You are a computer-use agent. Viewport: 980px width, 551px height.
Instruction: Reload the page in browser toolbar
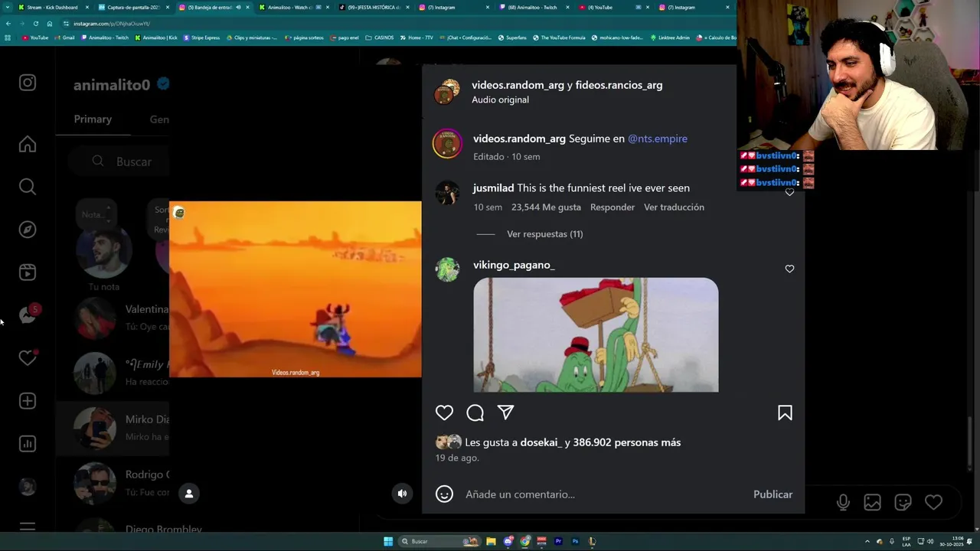pyautogui.click(x=35, y=24)
